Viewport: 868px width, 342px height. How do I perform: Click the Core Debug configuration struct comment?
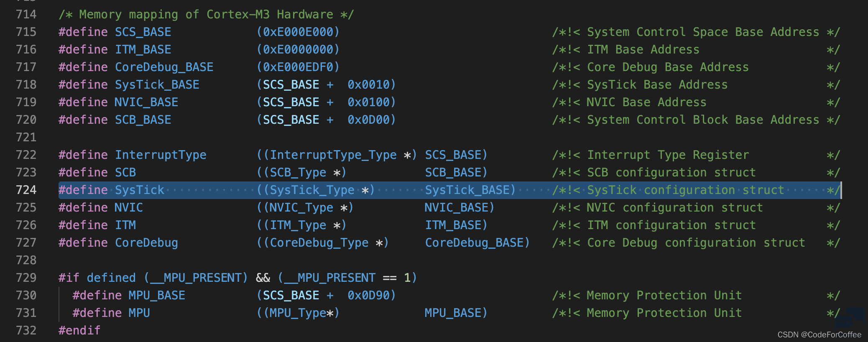(696, 243)
